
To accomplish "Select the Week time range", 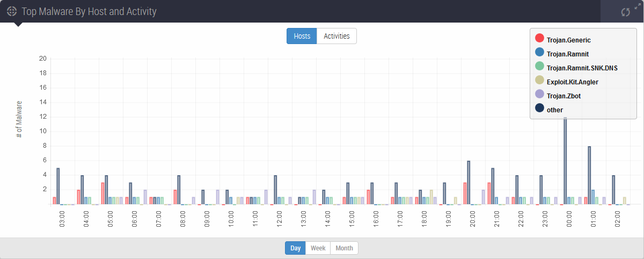I will coord(318,248).
